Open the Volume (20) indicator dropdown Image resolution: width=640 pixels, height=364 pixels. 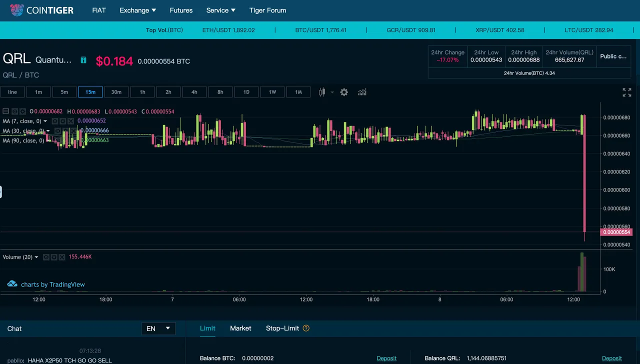[36, 257]
